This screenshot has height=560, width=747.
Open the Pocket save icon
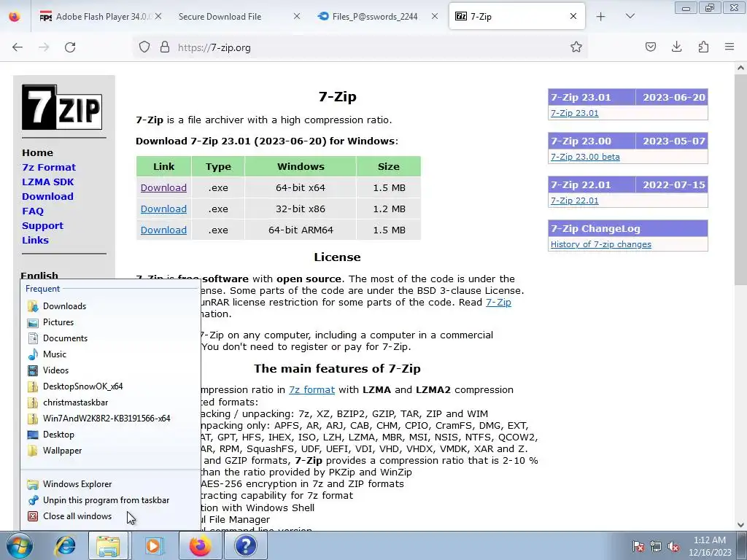(x=650, y=47)
